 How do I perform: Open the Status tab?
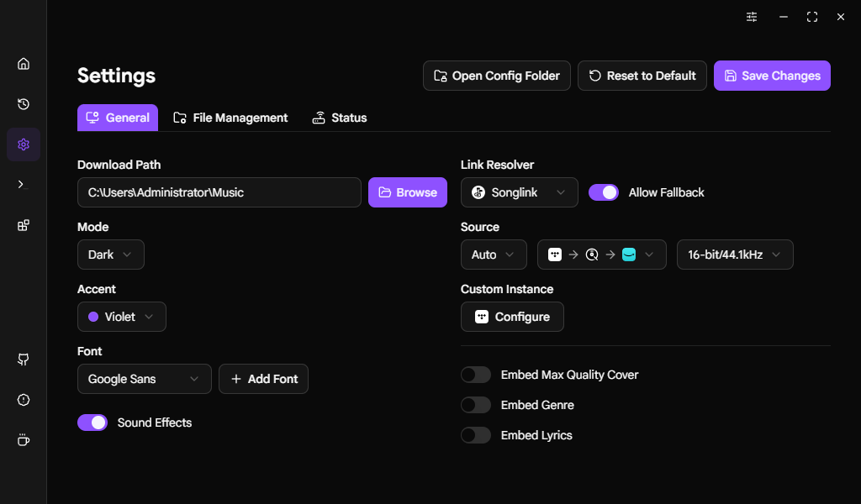[340, 118]
